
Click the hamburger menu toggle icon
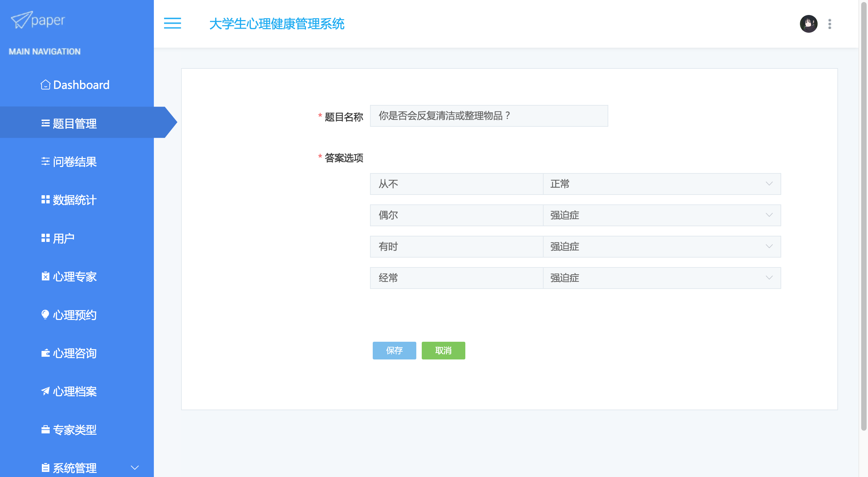(172, 23)
